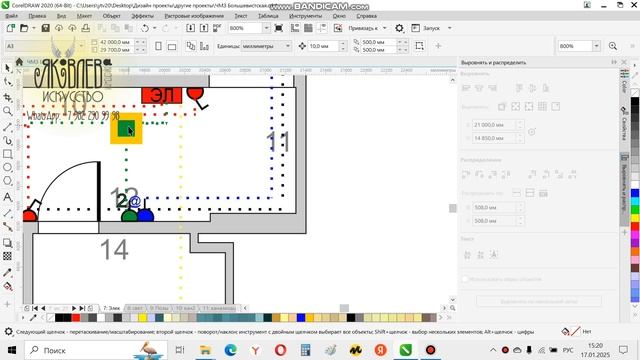Switch to the '7: Элек' page tab
Viewport: 640px width, 360px height.
point(111,308)
